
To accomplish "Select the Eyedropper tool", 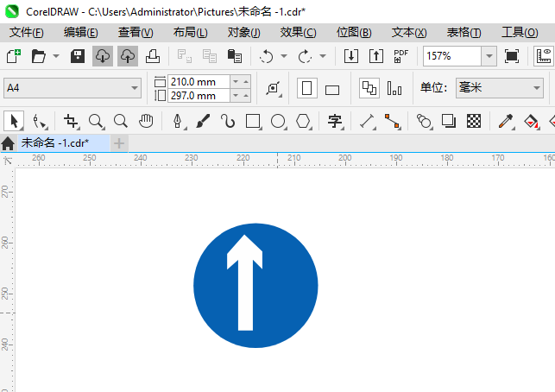I will click(x=506, y=122).
